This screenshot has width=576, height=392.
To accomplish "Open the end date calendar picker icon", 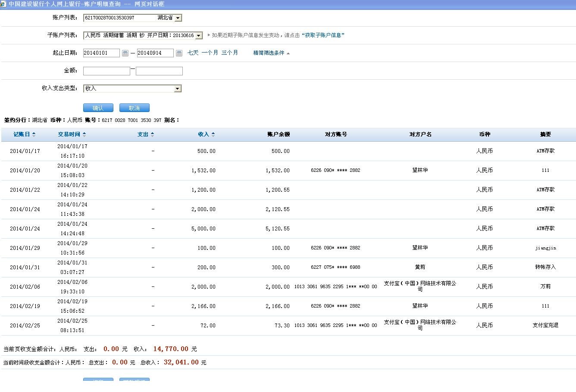I will tap(179, 53).
